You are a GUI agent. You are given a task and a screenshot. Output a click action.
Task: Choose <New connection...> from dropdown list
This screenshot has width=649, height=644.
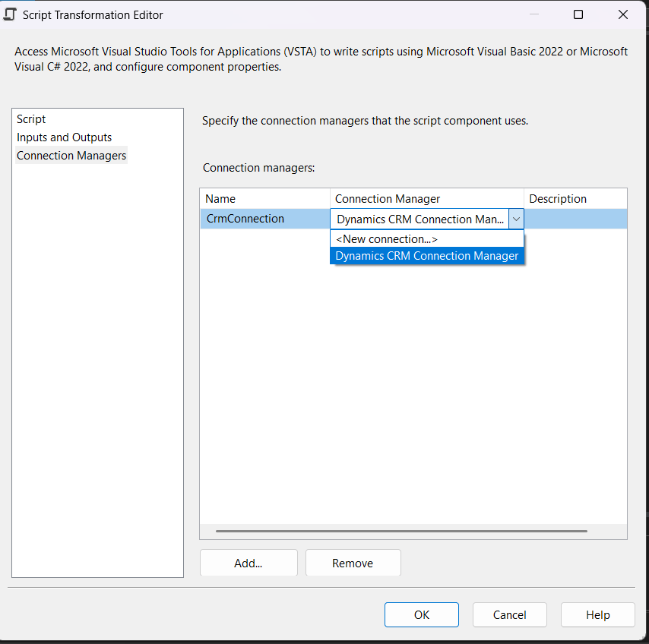pyautogui.click(x=427, y=239)
